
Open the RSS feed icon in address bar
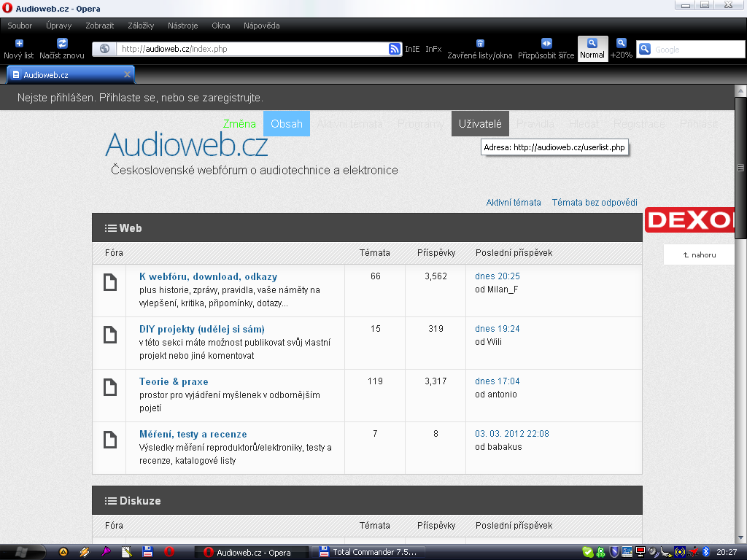click(x=395, y=49)
